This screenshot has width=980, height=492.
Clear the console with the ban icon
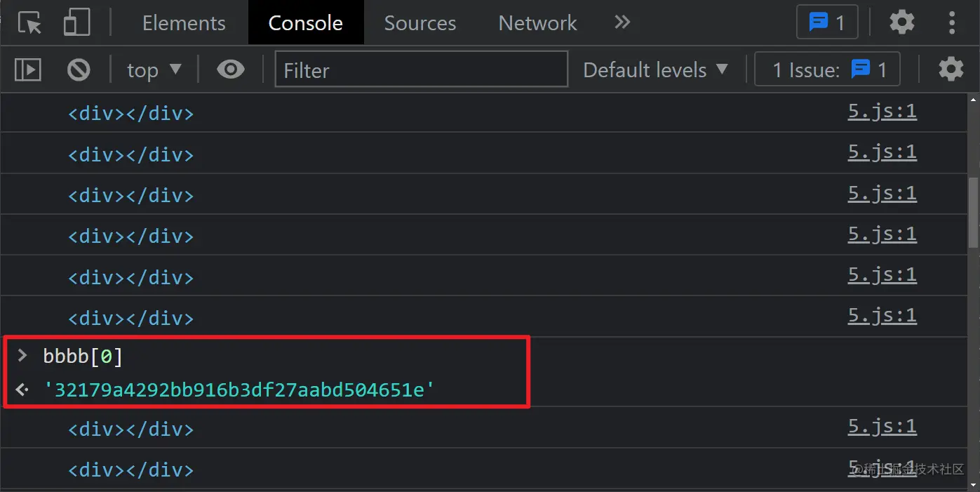[79, 69]
